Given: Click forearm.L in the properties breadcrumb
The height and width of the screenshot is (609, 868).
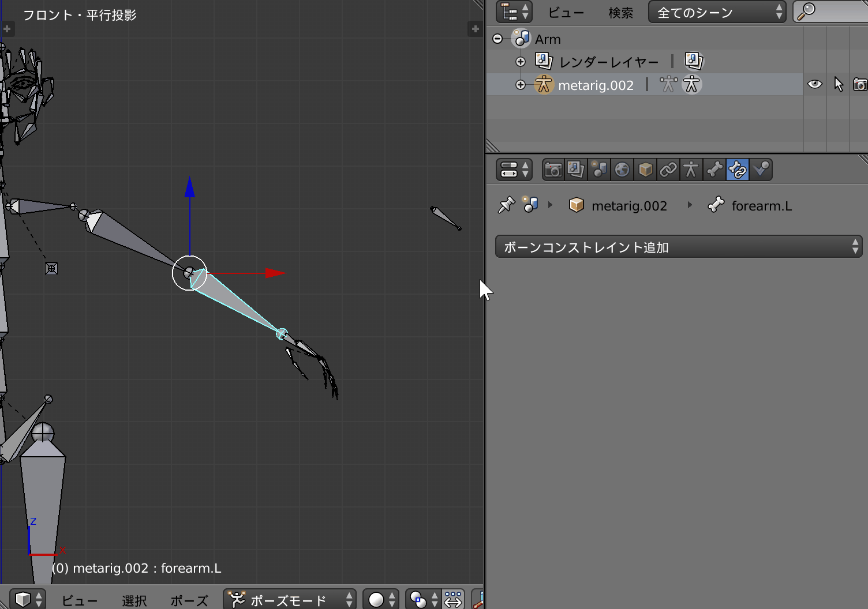Looking at the screenshot, I should tap(761, 206).
